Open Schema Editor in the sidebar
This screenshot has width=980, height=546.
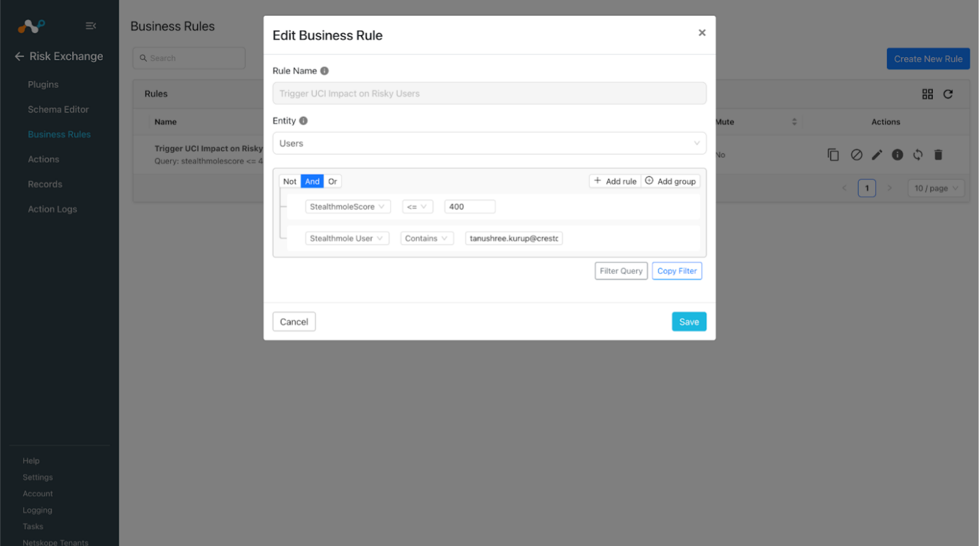click(58, 109)
